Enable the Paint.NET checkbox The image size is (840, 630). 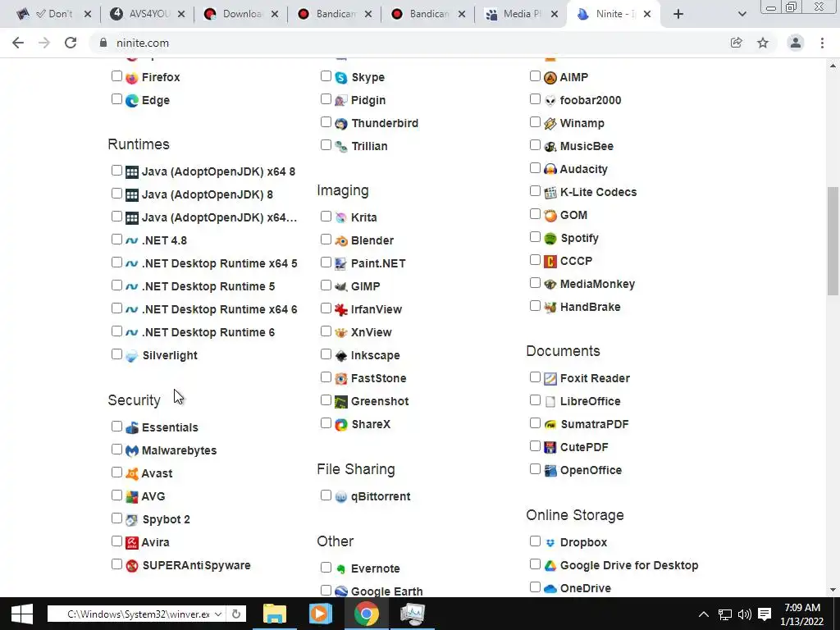[326, 262]
